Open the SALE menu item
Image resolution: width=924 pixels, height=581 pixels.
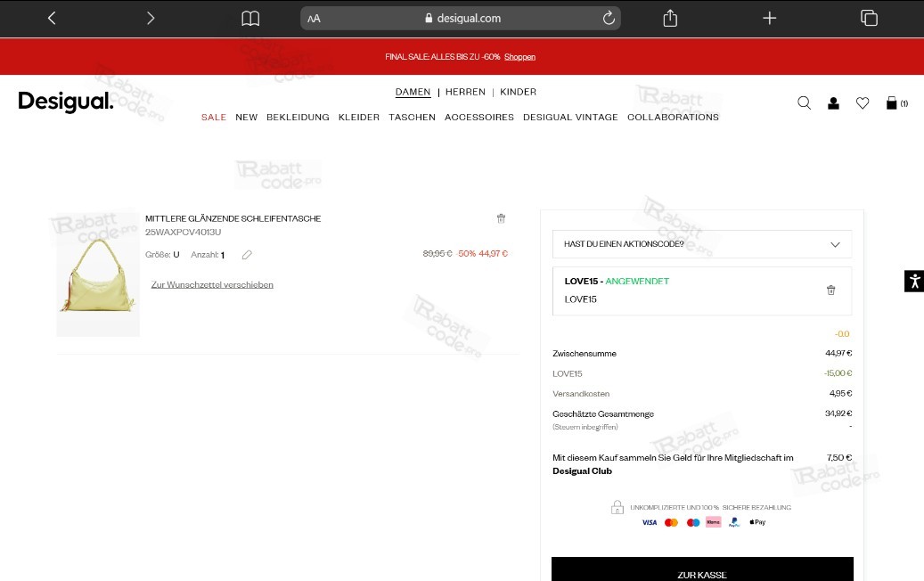214,118
